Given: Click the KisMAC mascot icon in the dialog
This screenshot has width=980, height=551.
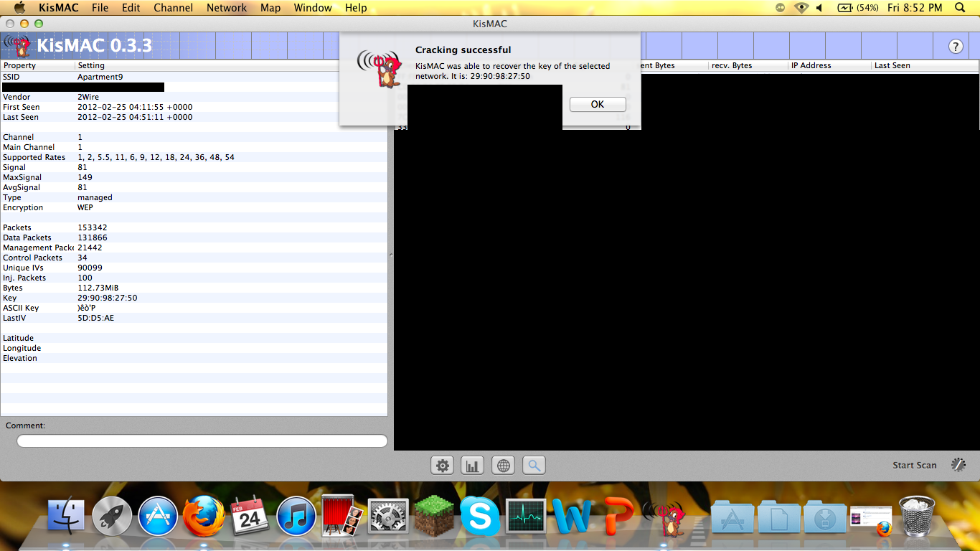Looking at the screenshot, I should click(x=378, y=70).
